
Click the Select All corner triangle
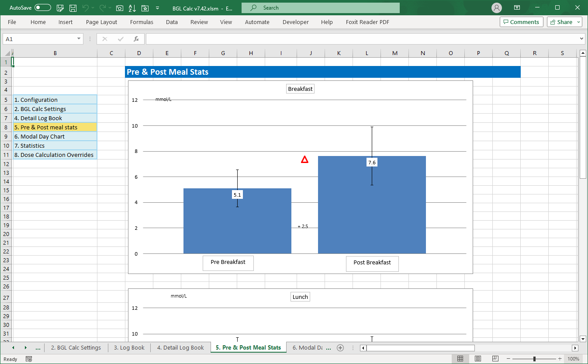(x=7, y=53)
